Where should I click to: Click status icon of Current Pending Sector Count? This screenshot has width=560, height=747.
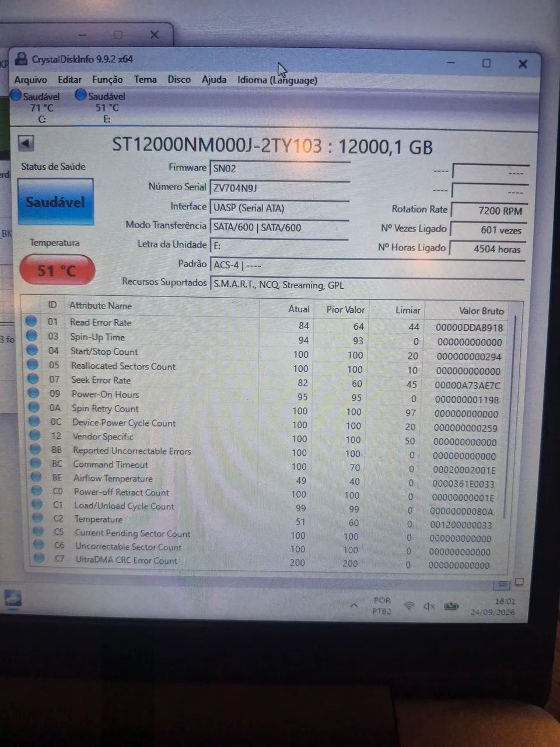pyautogui.click(x=38, y=531)
